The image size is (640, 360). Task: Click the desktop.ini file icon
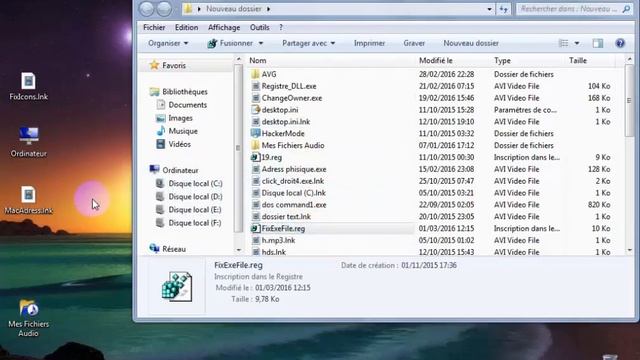click(x=256, y=110)
